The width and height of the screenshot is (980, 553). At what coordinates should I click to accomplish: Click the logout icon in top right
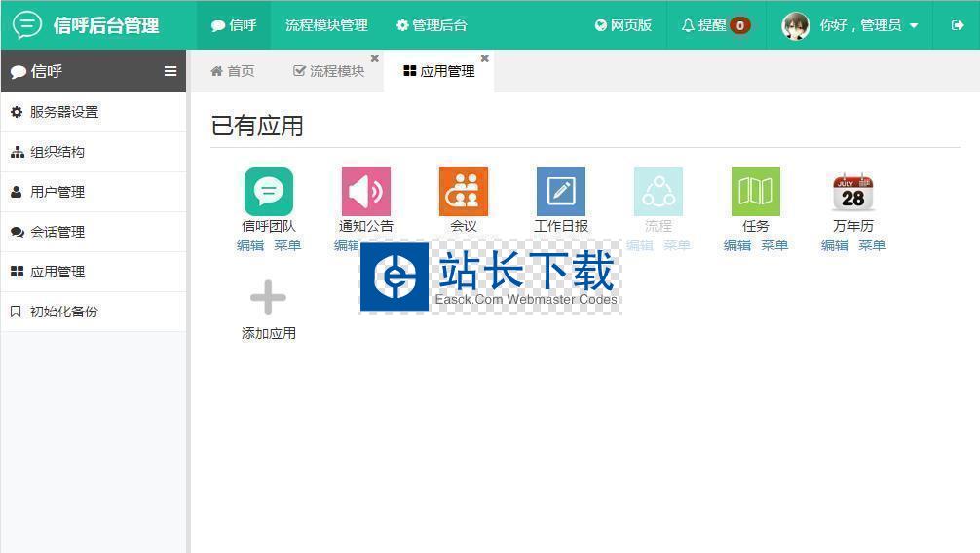tap(957, 25)
